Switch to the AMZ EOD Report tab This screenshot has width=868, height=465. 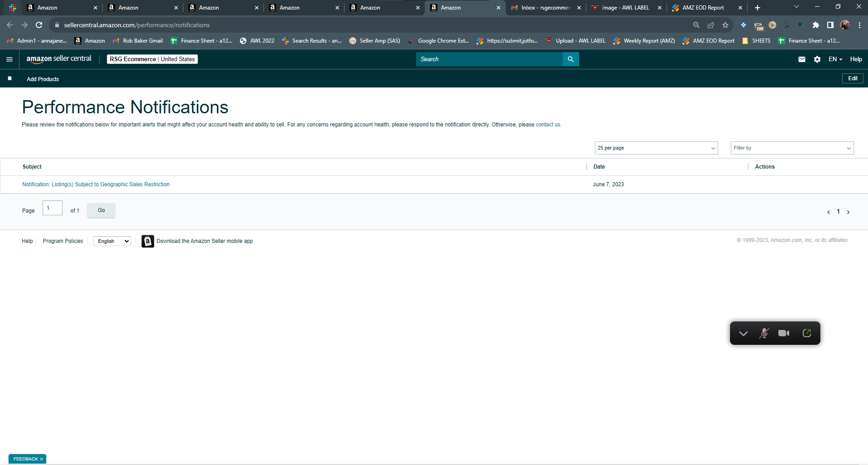coord(707,8)
